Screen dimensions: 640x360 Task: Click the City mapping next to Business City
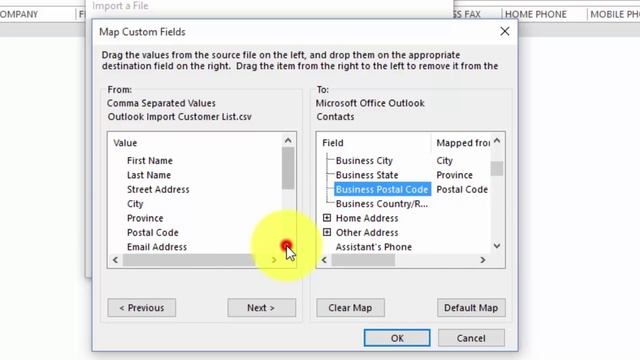(444, 160)
